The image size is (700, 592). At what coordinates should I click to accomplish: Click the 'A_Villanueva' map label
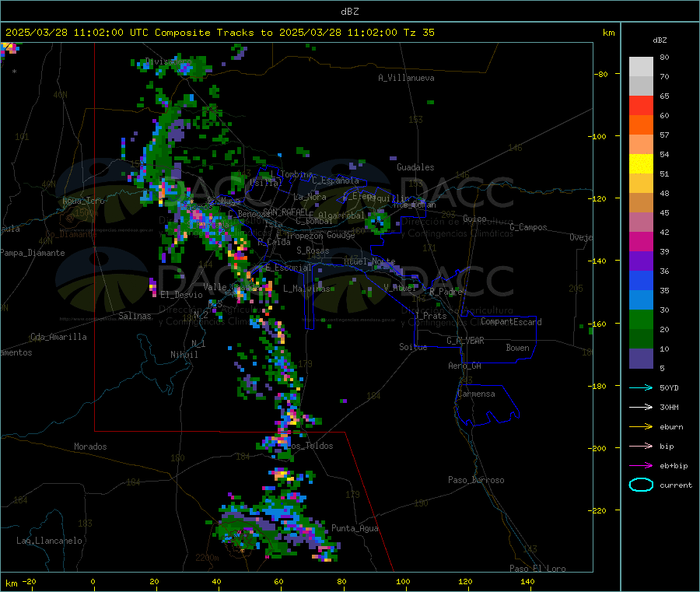pos(406,78)
